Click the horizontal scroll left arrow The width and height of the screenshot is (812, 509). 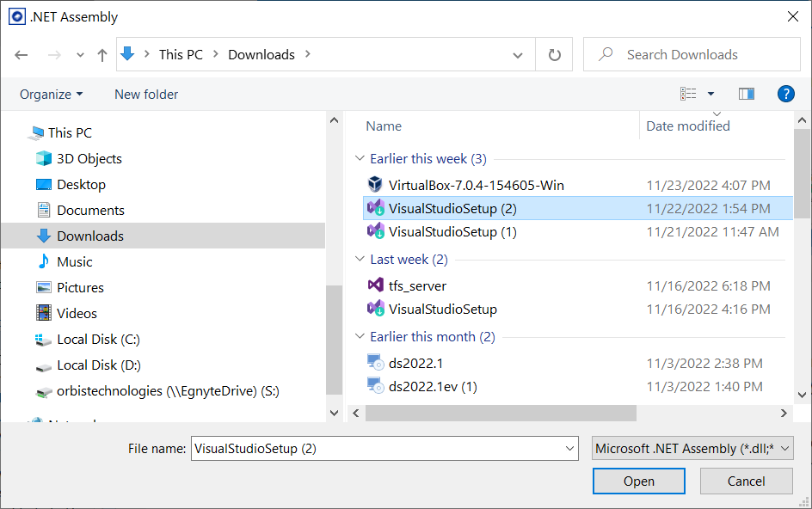tap(356, 413)
